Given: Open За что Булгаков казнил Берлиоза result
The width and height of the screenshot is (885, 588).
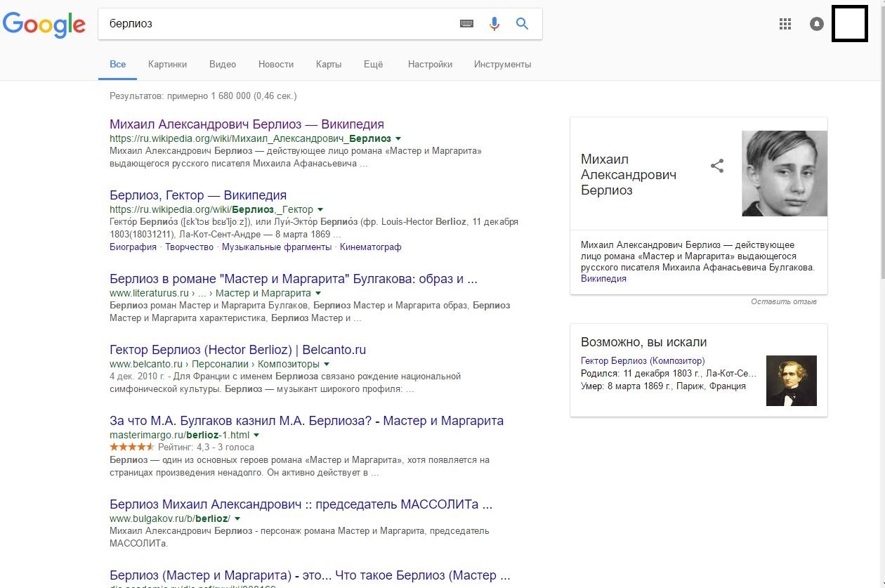Looking at the screenshot, I should click(x=306, y=421).
